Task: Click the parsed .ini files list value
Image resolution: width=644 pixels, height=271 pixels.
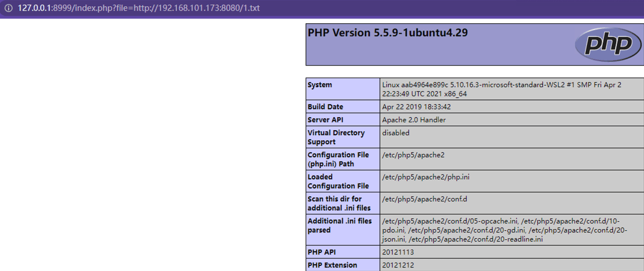Action: click(x=504, y=230)
